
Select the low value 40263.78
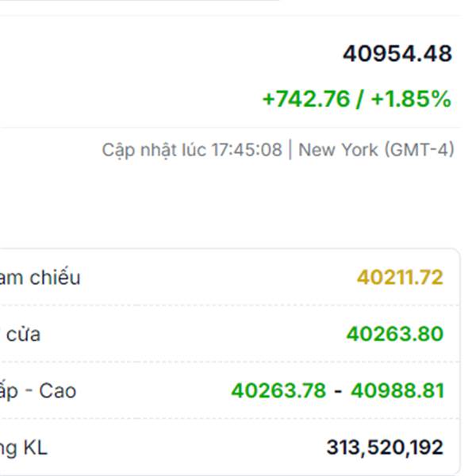coord(278,390)
